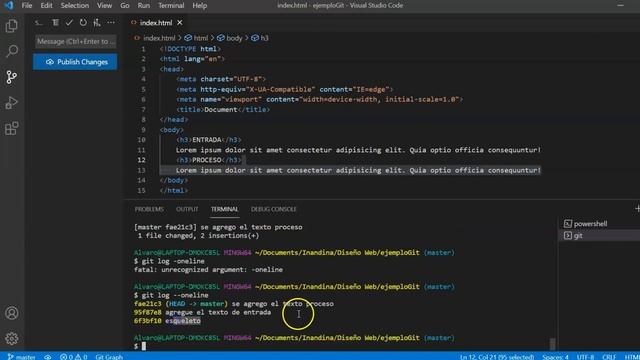Click the publish cloud icon in status bar
The height and width of the screenshot is (360, 640).
click(48, 357)
